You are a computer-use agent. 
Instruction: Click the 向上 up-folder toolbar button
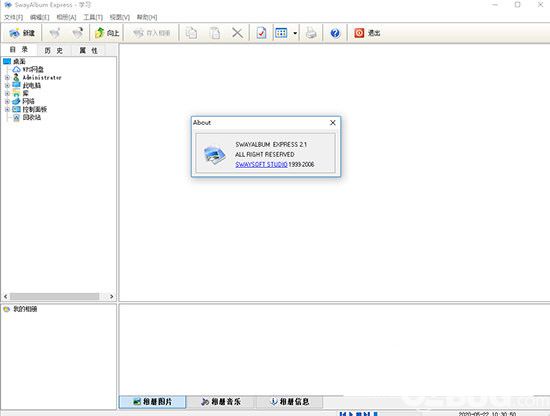107,33
